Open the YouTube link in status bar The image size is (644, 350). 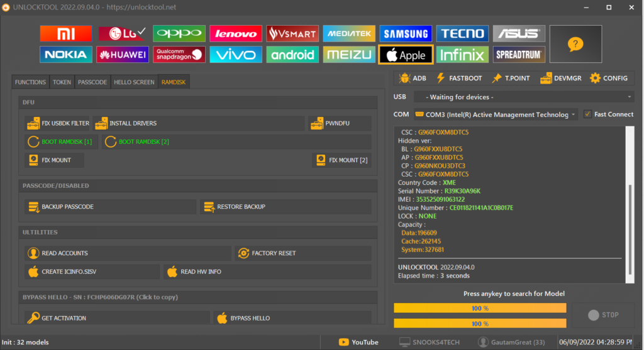click(358, 342)
